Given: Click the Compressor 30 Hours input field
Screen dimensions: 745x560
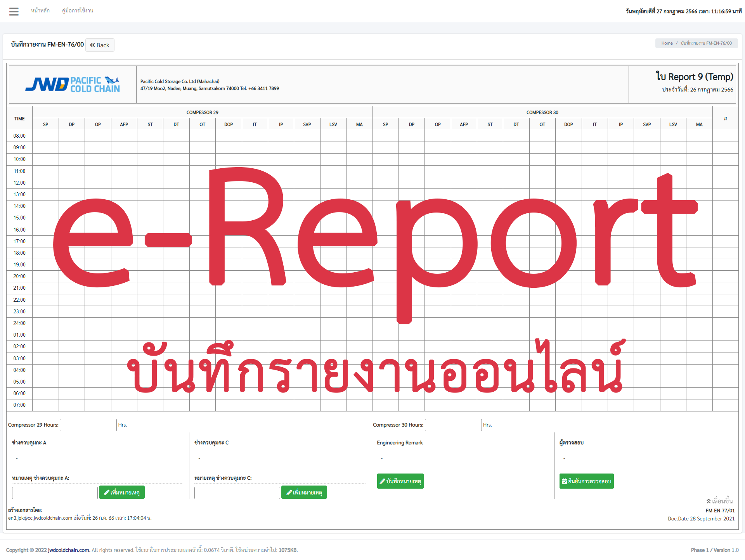Looking at the screenshot, I should [453, 425].
